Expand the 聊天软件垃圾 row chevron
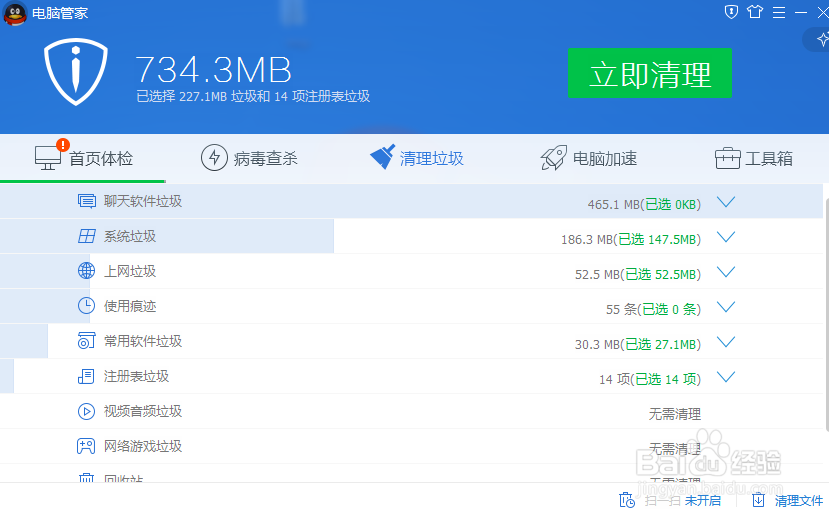The width and height of the screenshot is (829, 517). tap(726, 202)
